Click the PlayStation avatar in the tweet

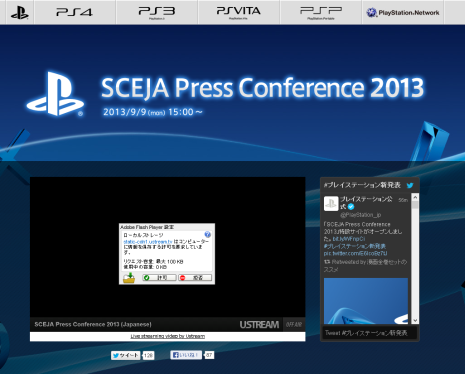pos(331,203)
